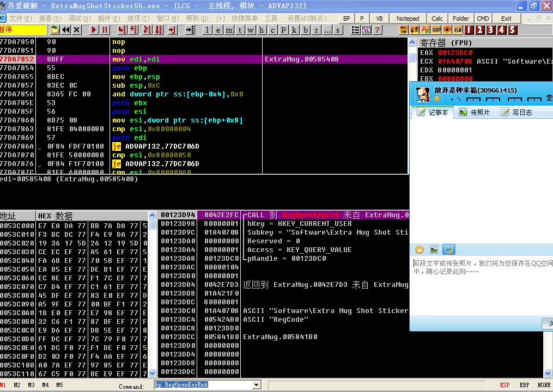Open Call stack with 'k' button
Image resolution: width=553 pixels, height=392 pixels.
point(295,30)
